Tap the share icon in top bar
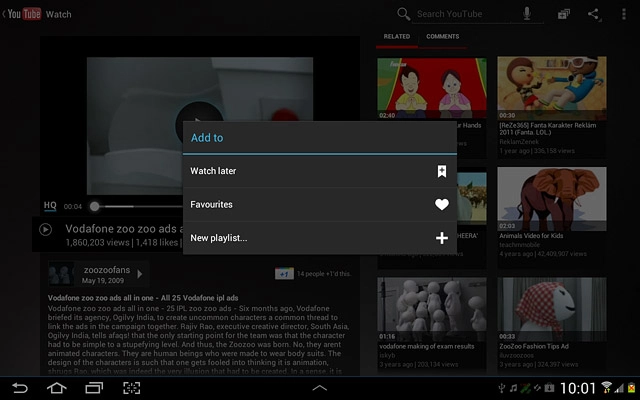The width and height of the screenshot is (640, 400). (594, 14)
